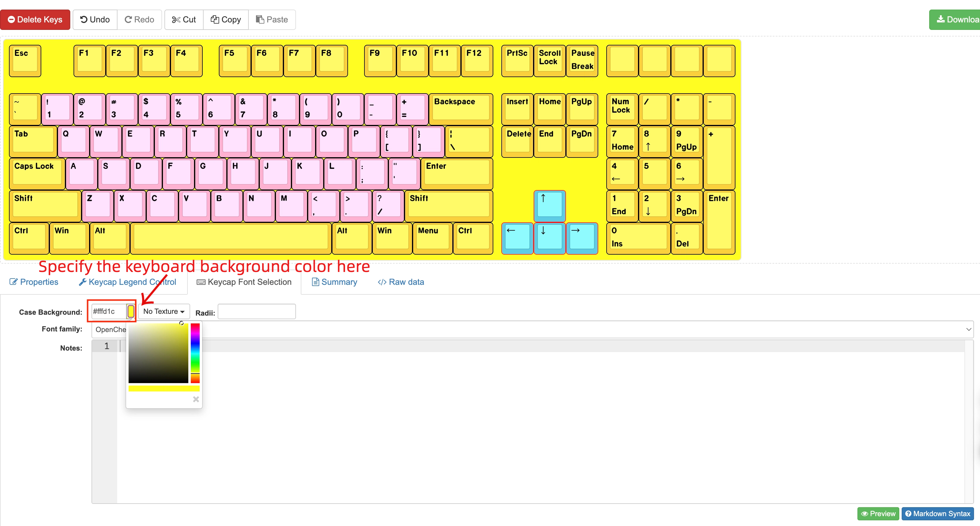Select the cyan down arrow key
This screenshot has width=980, height=526.
click(x=550, y=238)
